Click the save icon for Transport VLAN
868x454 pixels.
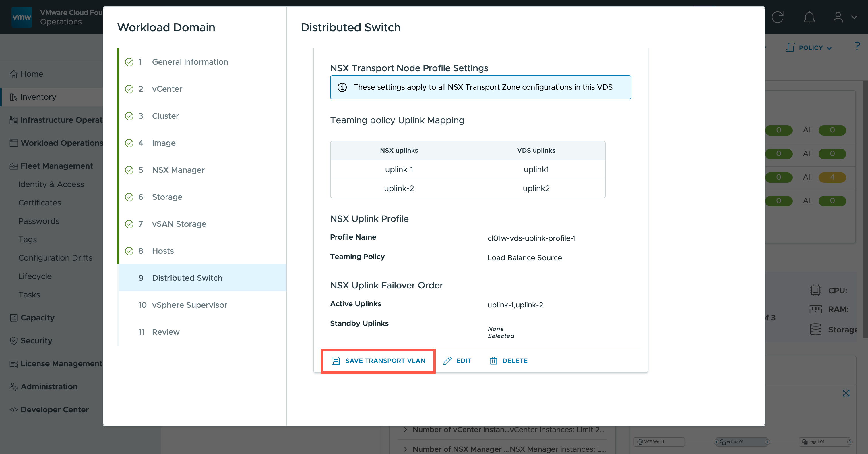coord(336,361)
